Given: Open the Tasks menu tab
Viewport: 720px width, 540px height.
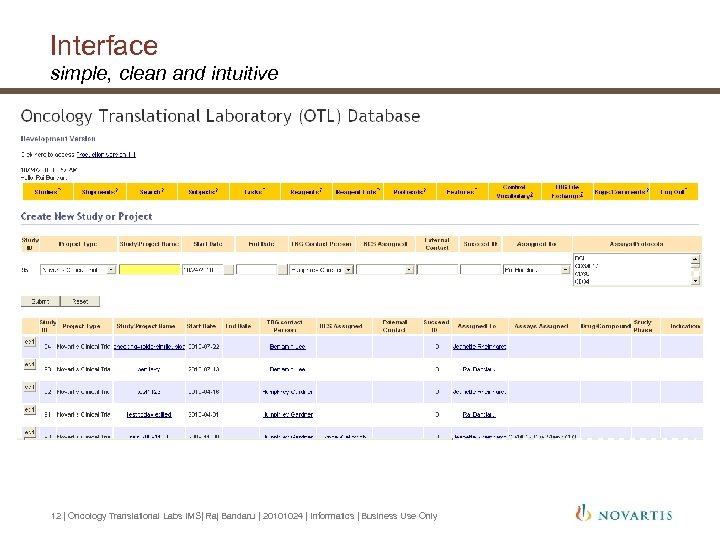Looking at the screenshot, I should pyautogui.click(x=255, y=191).
